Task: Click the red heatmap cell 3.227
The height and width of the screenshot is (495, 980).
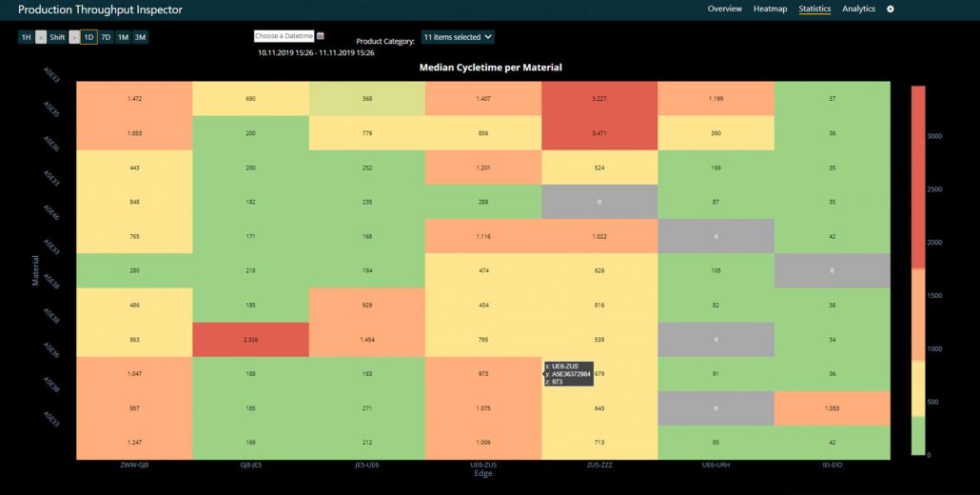Action: [x=599, y=98]
